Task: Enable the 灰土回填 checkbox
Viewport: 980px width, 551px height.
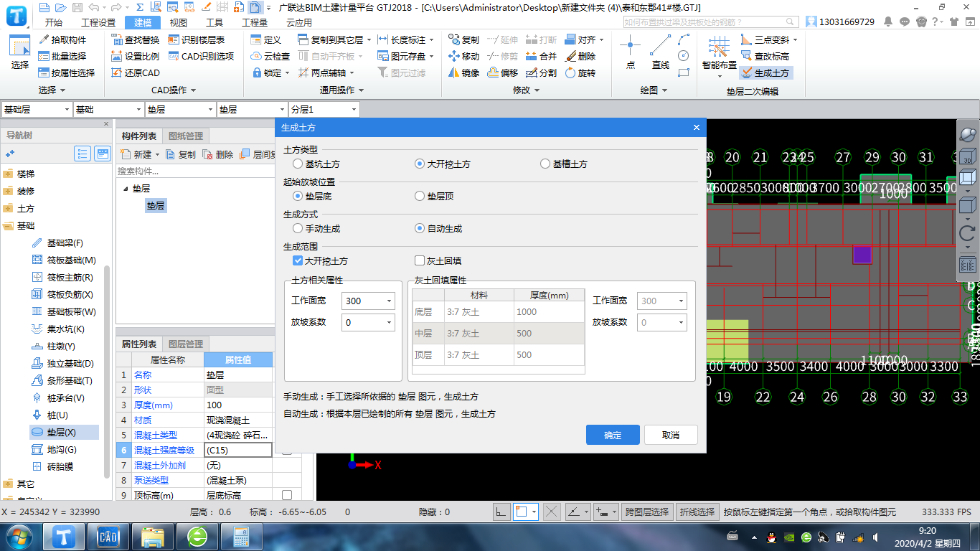Action: click(x=420, y=261)
